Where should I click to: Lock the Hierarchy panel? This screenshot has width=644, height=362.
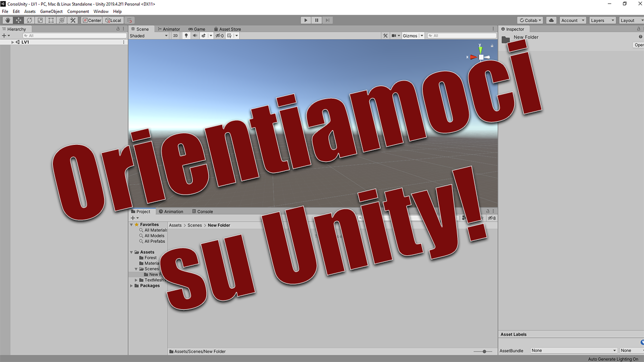tap(118, 29)
